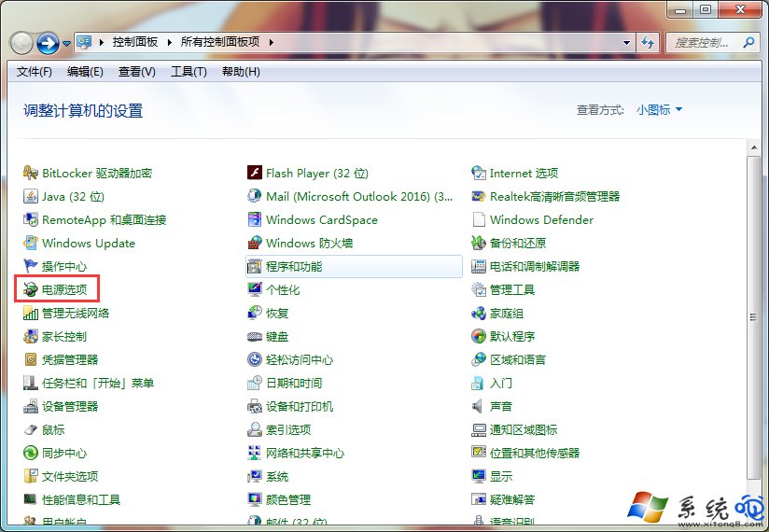Image resolution: width=769 pixels, height=532 pixels.
Task: Open the 编辑(E) menu
Action: pyautogui.click(x=85, y=72)
